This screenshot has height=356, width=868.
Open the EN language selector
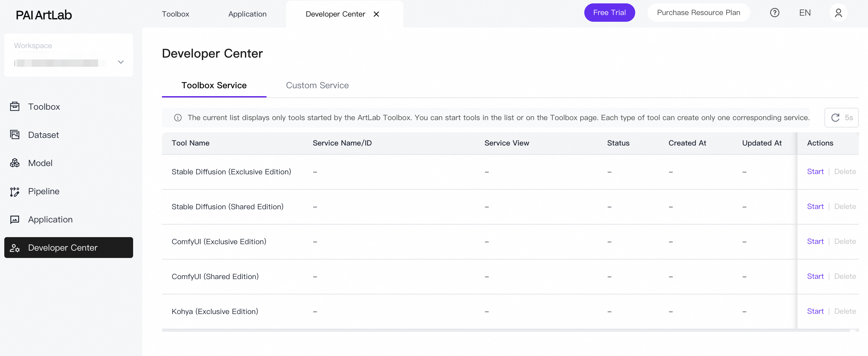[805, 13]
